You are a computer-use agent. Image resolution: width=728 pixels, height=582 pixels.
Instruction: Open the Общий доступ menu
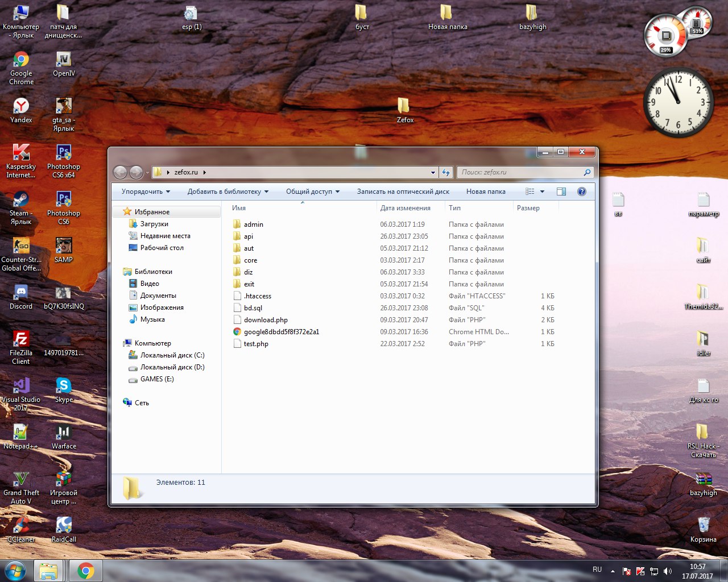tap(312, 192)
